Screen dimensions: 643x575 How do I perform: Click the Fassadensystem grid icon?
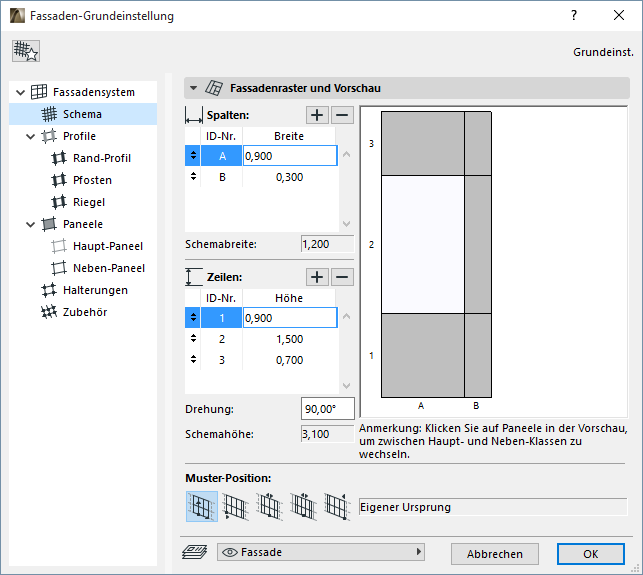(x=39, y=92)
